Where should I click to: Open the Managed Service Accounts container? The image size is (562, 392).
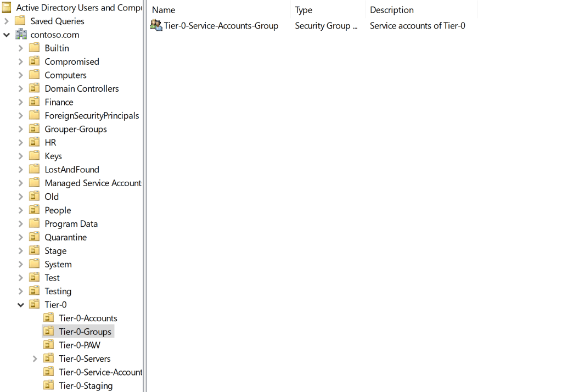(93, 183)
